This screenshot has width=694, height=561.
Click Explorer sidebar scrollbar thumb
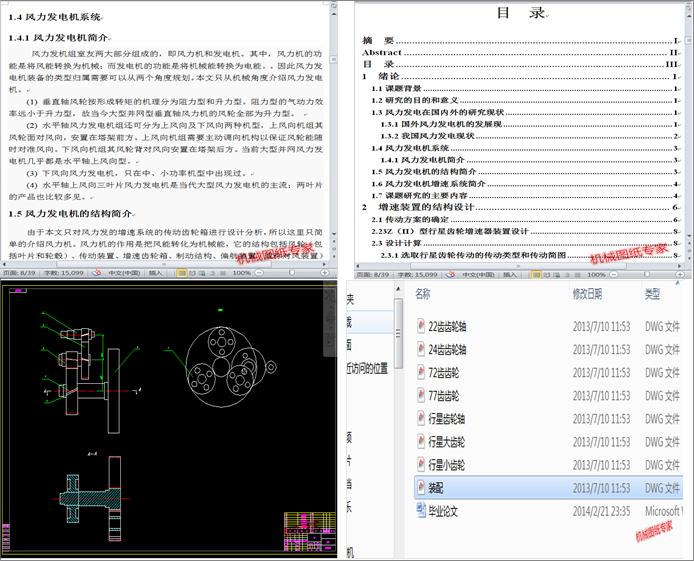tap(398, 333)
